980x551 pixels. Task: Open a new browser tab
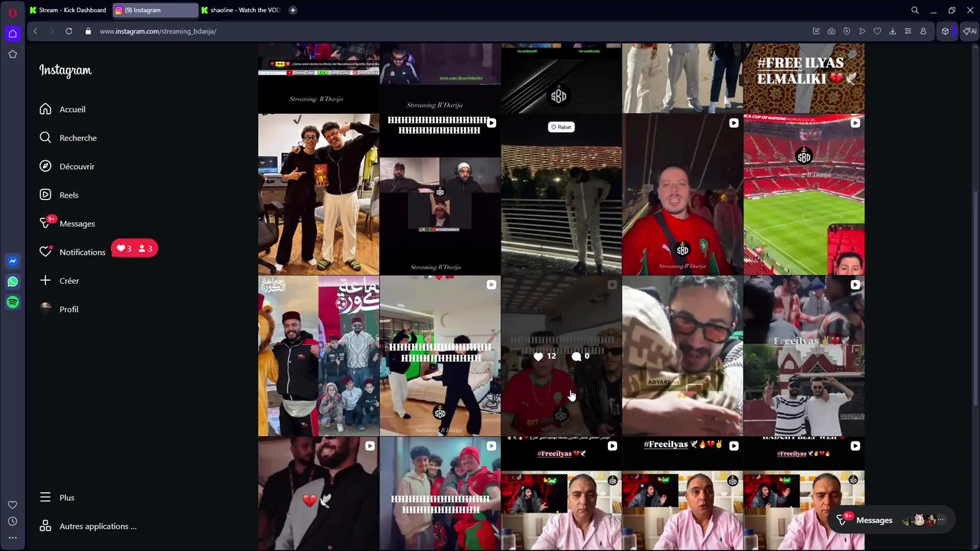[x=292, y=10]
